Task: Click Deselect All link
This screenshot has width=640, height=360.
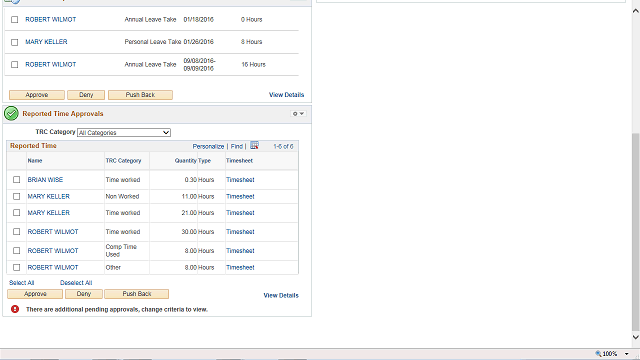Action: coord(76,282)
